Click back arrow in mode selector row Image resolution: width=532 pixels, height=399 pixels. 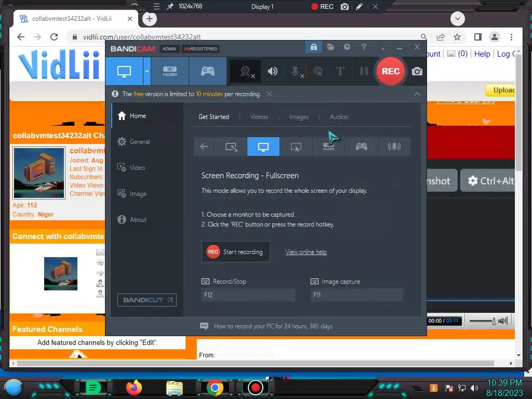point(204,147)
